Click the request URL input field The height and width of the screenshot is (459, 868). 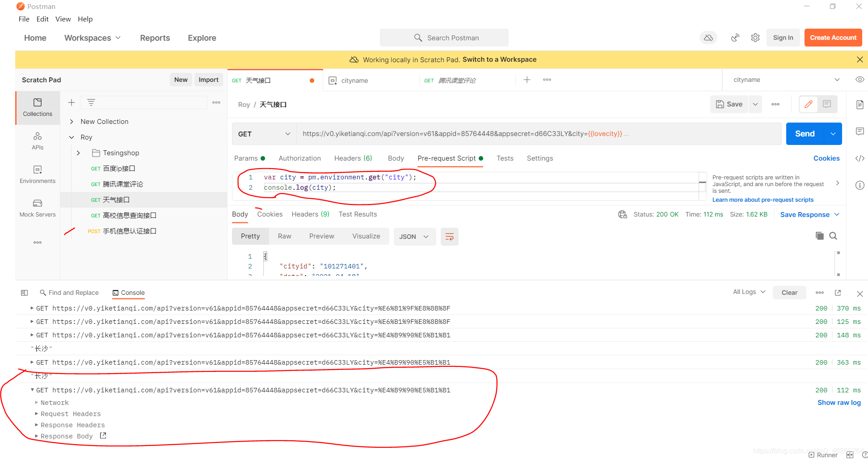coord(539,134)
